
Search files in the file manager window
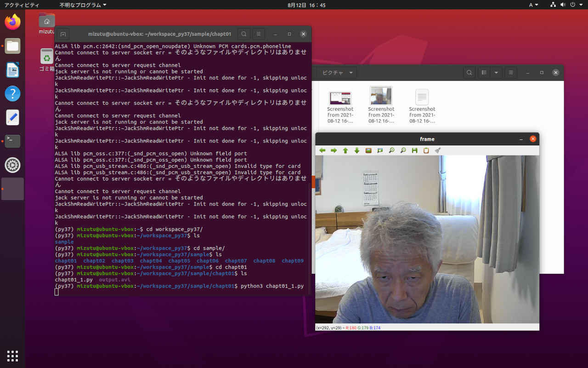pos(469,73)
